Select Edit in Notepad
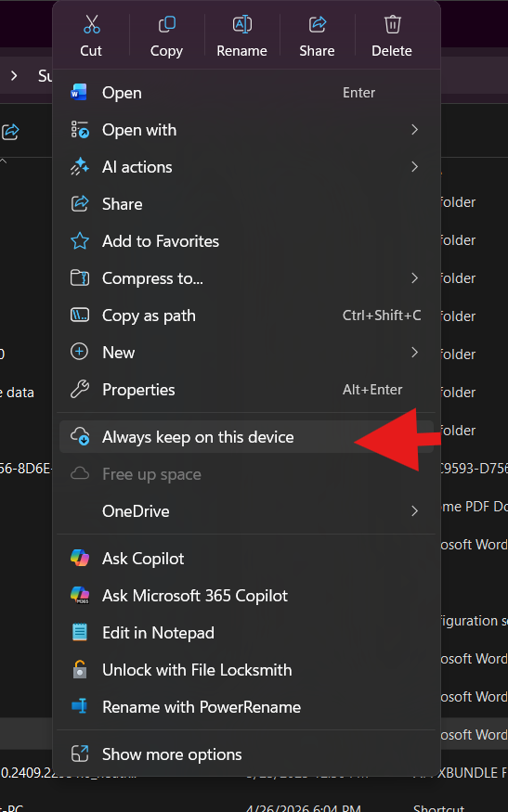 (x=246, y=633)
